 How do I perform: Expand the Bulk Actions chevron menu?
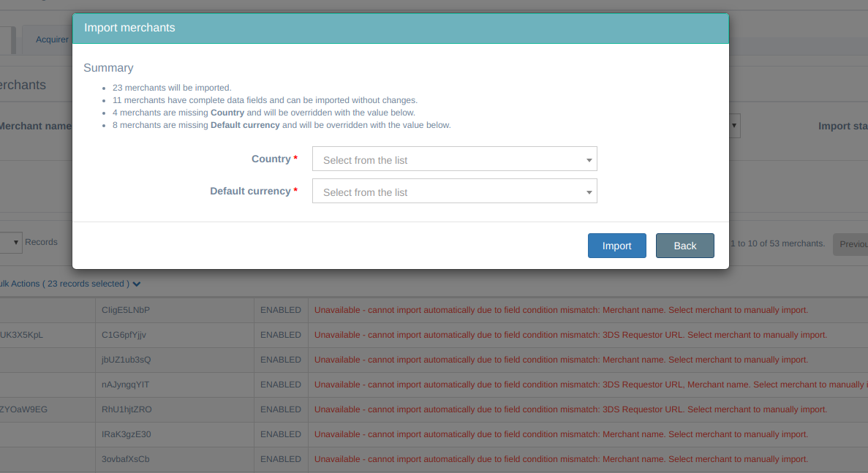pyautogui.click(x=136, y=284)
